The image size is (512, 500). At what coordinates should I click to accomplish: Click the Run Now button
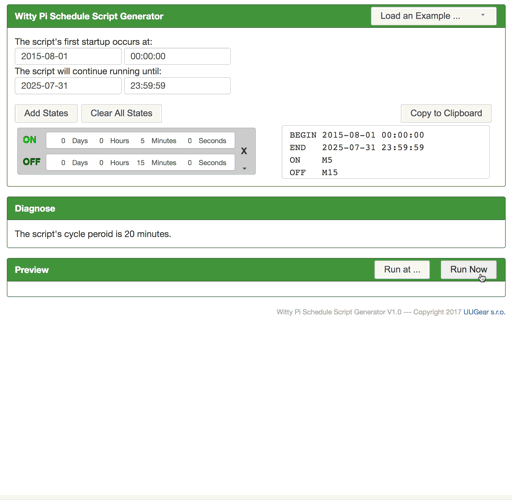coord(468,269)
